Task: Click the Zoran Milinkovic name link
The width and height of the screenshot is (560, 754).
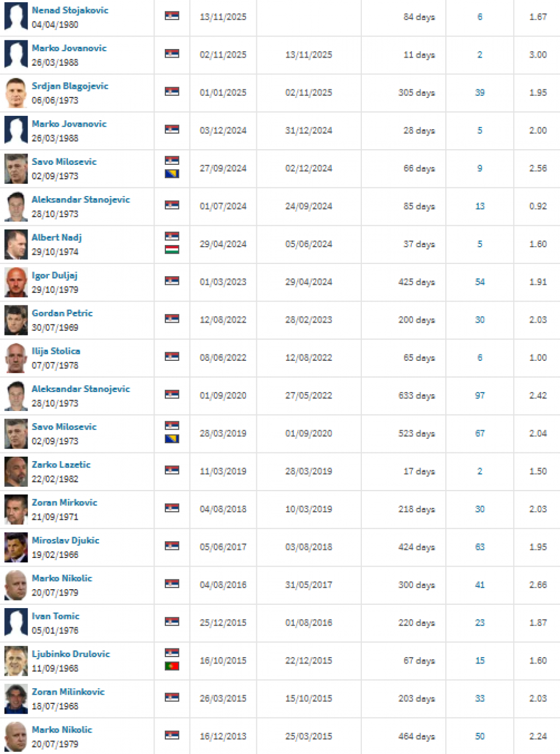Action: click(68, 692)
